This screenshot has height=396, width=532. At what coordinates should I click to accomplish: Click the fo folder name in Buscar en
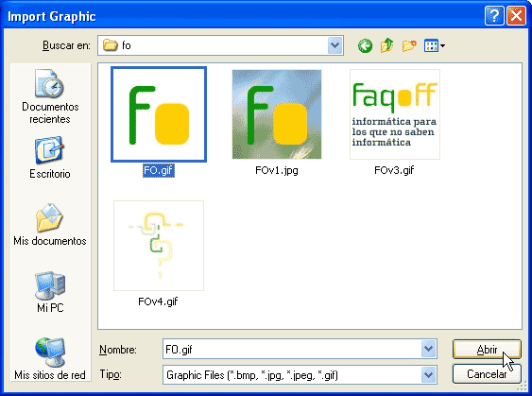coord(127,45)
